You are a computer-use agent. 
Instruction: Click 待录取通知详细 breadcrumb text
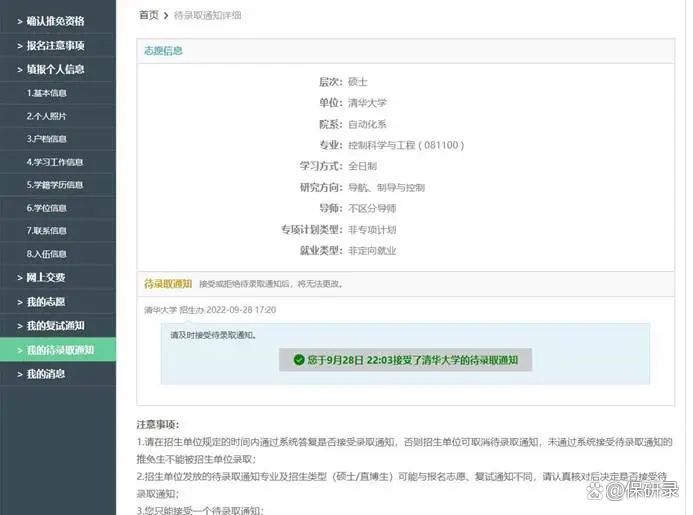pyautogui.click(x=207, y=15)
